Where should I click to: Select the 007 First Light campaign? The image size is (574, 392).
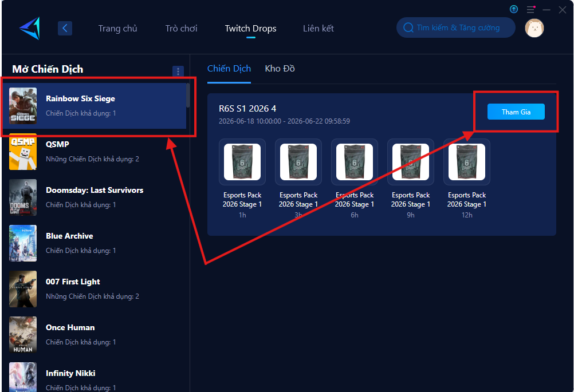(x=96, y=289)
